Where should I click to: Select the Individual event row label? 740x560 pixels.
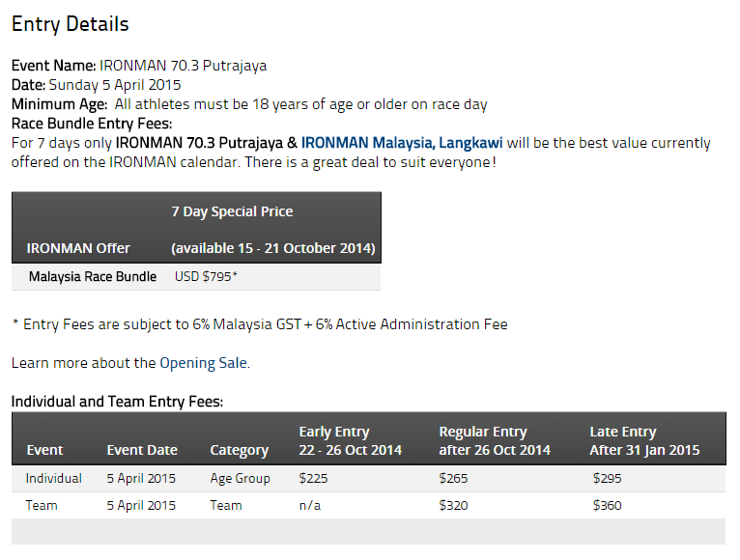53,478
